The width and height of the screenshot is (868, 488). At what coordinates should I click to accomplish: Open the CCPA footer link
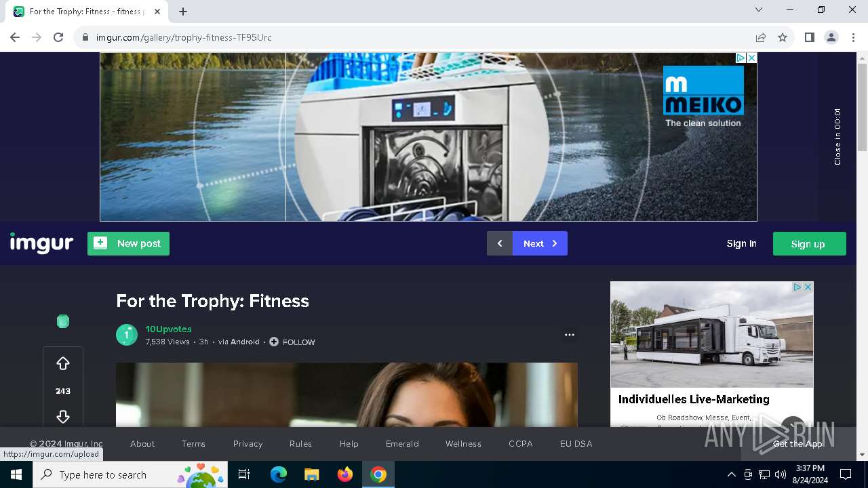click(521, 444)
